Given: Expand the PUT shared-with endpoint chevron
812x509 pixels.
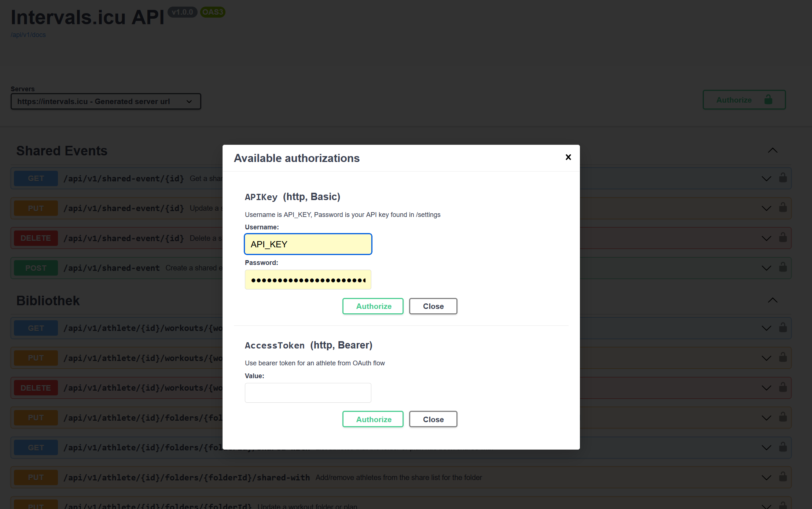Looking at the screenshot, I should coord(766,477).
